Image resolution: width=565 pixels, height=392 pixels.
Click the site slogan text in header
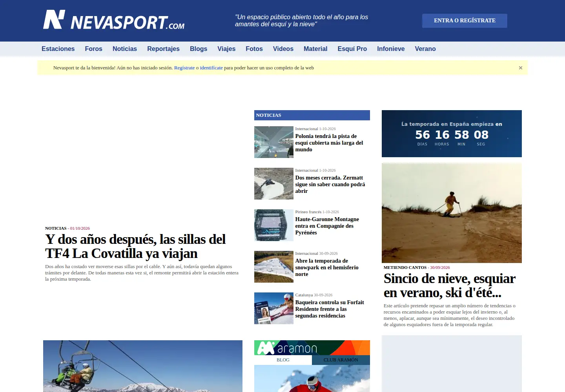[301, 21]
